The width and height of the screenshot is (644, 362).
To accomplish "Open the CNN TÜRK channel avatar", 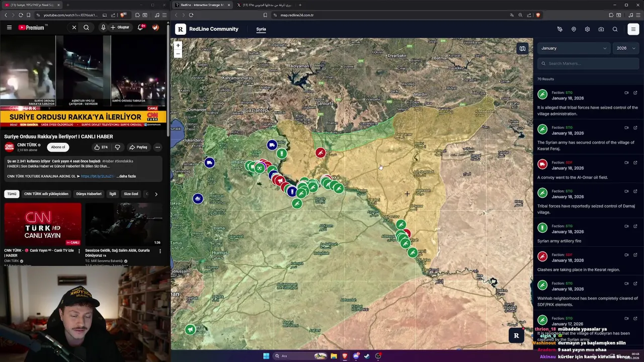I will coord(9,147).
